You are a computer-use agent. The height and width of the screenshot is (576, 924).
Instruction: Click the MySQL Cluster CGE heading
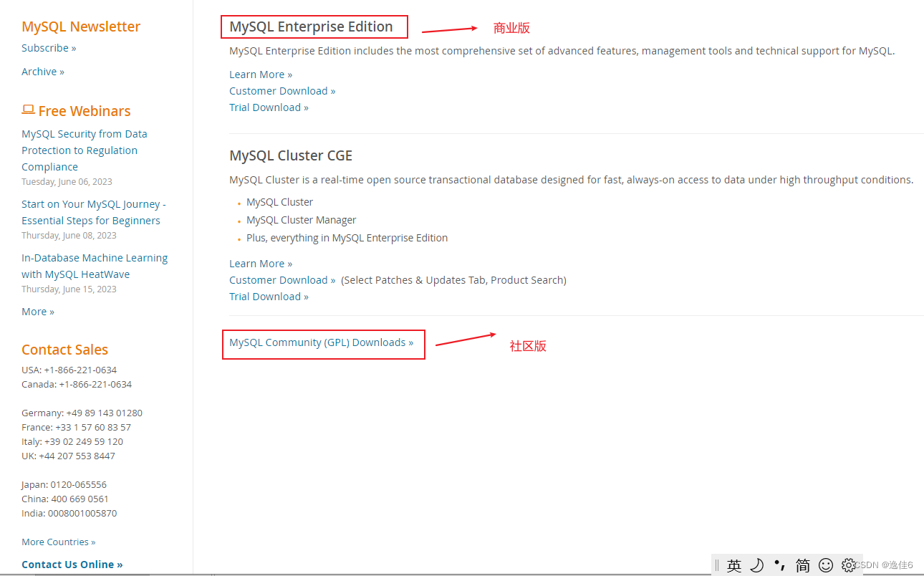(291, 155)
